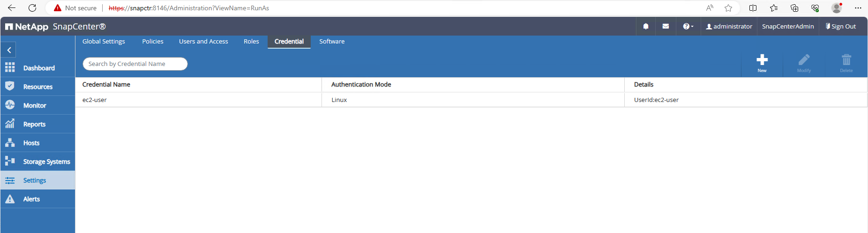Select Settings in the sidebar
This screenshot has width=868, height=233.
tap(37, 180)
